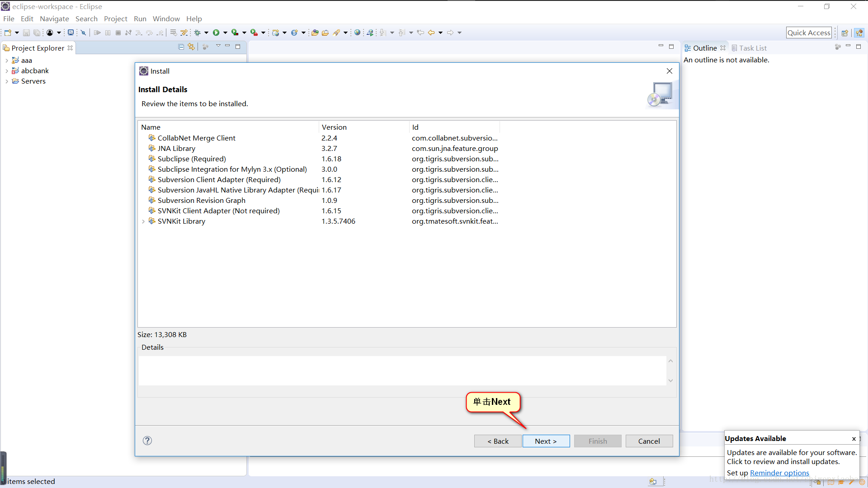The image size is (868, 488).
Task: Expand the abcbank project node
Action: (x=6, y=71)
